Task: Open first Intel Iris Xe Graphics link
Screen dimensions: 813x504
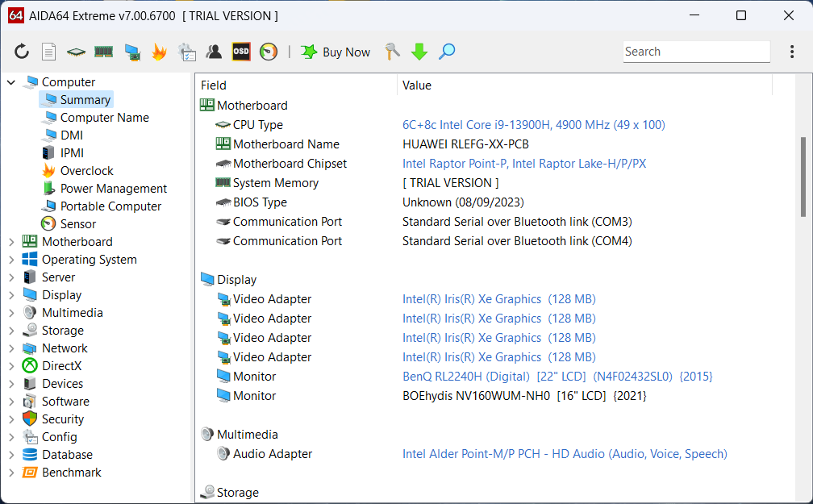Action: tap(498, 299)
